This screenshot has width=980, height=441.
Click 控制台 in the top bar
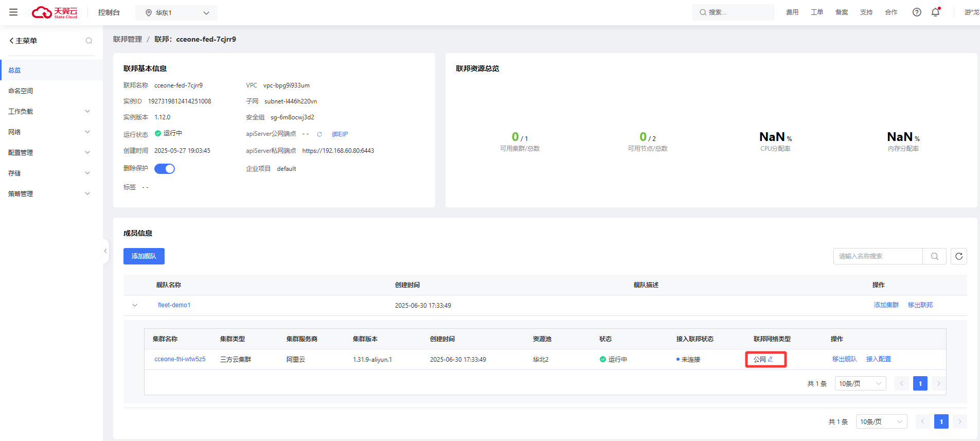click(x=109, y=12)
